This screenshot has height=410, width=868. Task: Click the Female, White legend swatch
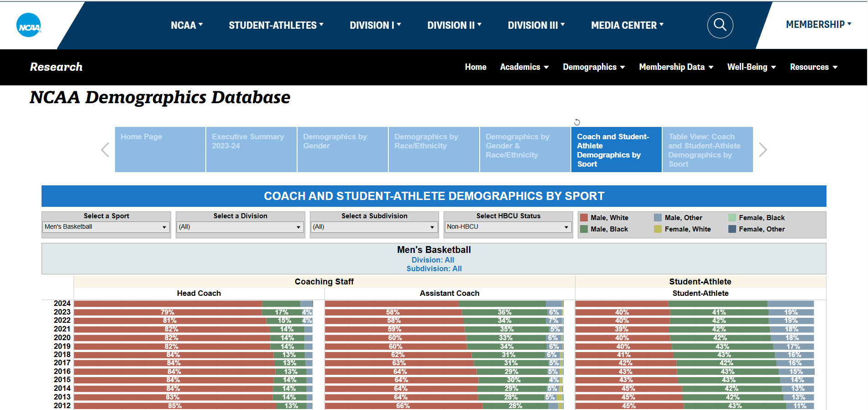tap(658, 229)
